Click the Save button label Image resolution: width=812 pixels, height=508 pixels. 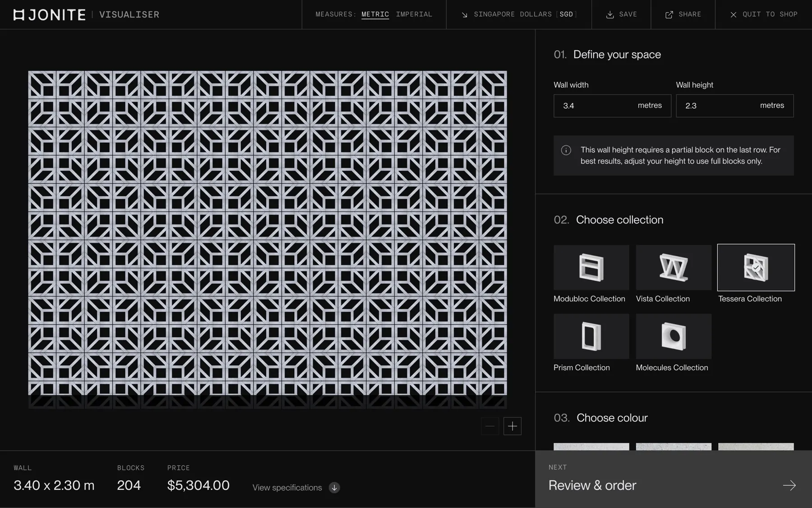click(628, 14)
